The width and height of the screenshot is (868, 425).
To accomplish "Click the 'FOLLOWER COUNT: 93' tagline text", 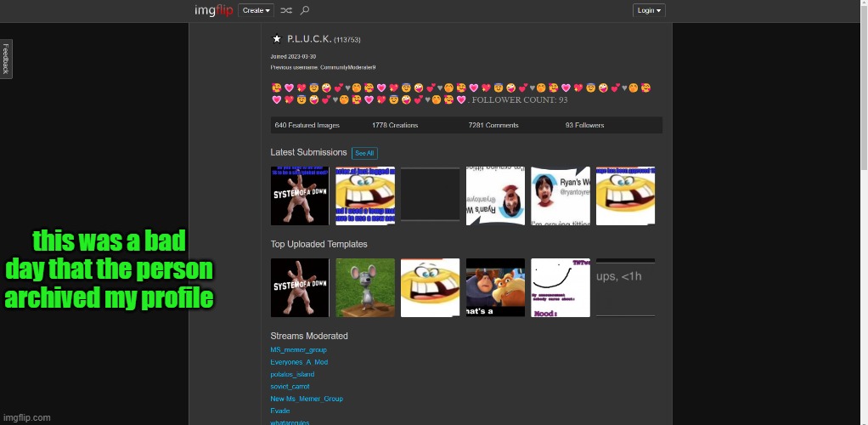I will (519, 99).
